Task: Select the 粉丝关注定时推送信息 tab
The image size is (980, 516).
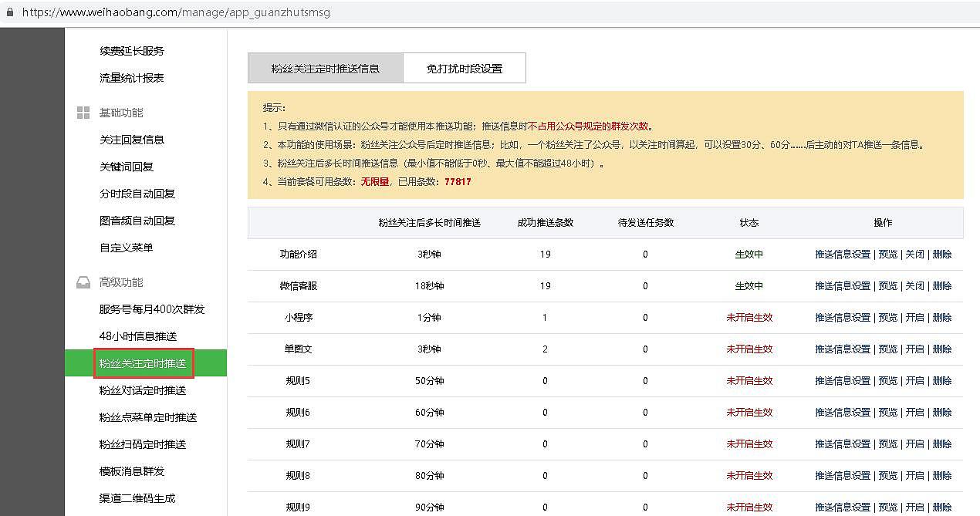Action: coord(325,67)
